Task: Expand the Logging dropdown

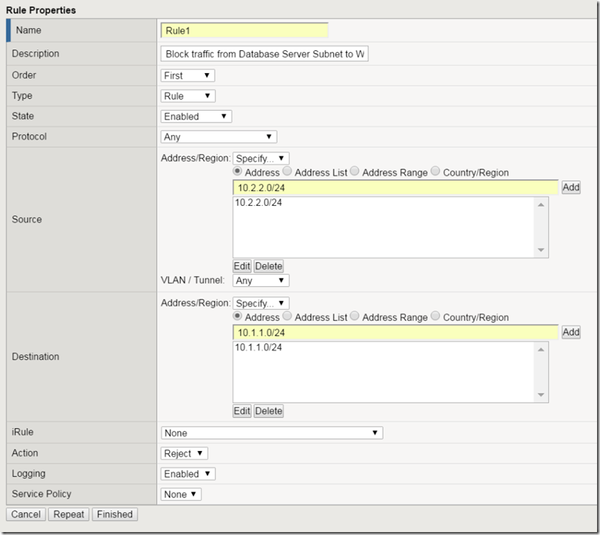Action: pos(188,474)
